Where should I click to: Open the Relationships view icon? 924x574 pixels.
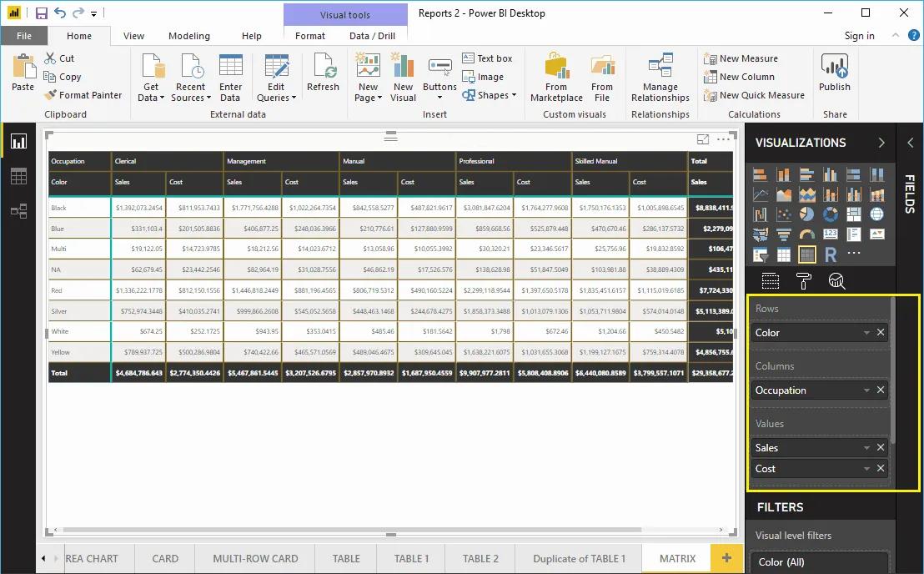tap(18, 211)
